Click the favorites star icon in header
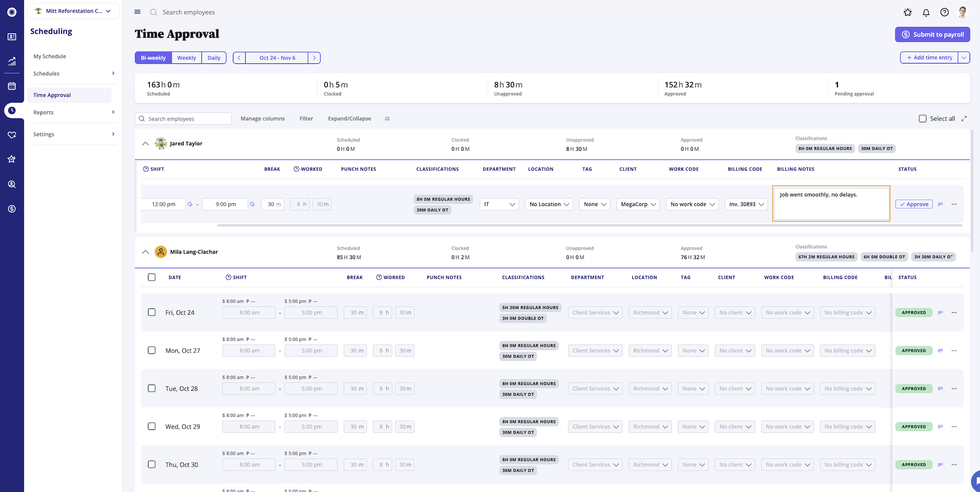 click(908, 13)
